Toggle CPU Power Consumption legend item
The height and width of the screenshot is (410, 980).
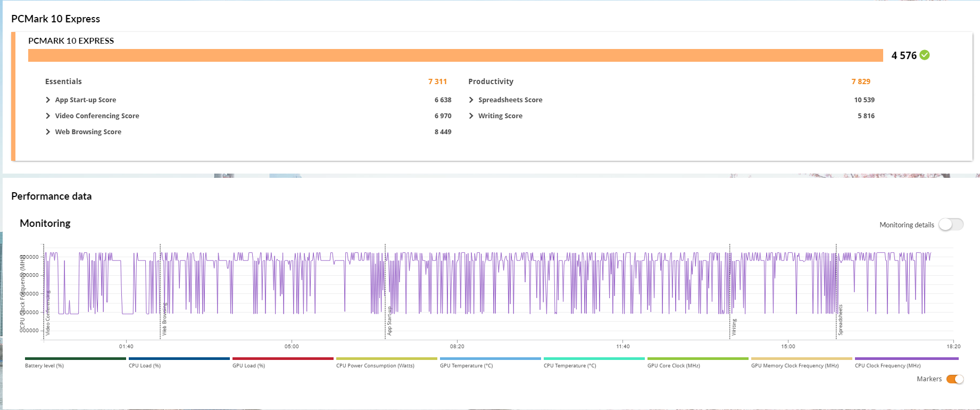(x=387, y=362)
